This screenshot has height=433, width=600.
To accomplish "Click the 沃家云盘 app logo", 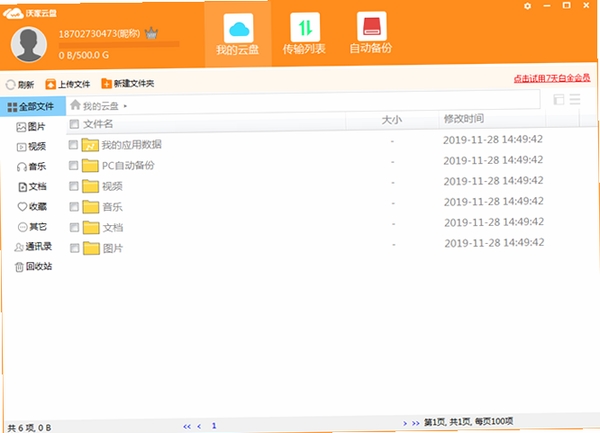I will [x=30, y=14].
